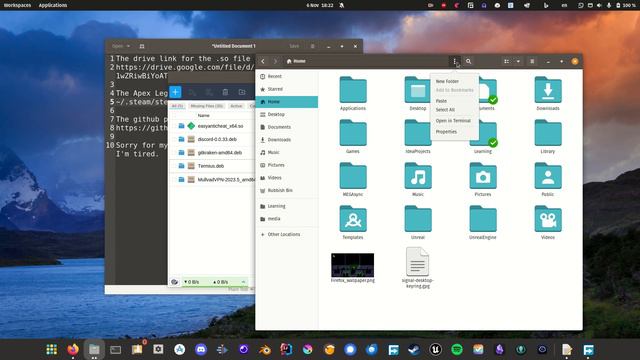
Task: Launch Firefox from the dock
Action: pos(73,349)
